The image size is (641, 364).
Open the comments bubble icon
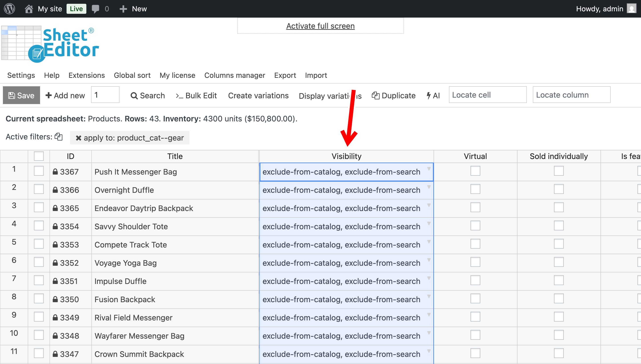click(95, 9)
